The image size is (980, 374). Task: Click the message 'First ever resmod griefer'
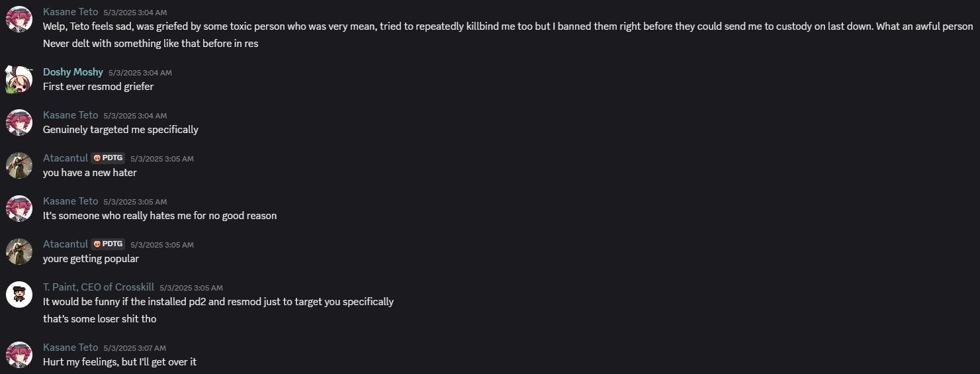click(x=99, y=87)
